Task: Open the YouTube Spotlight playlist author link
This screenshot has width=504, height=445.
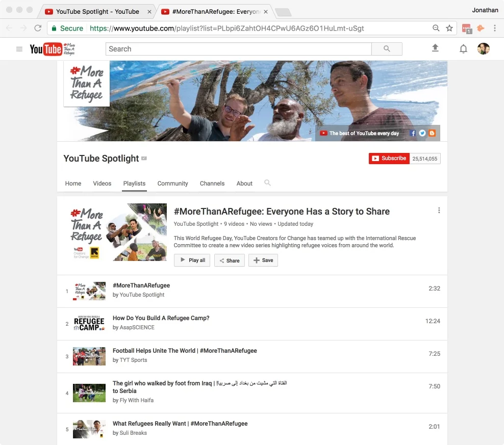Action: 196,224
